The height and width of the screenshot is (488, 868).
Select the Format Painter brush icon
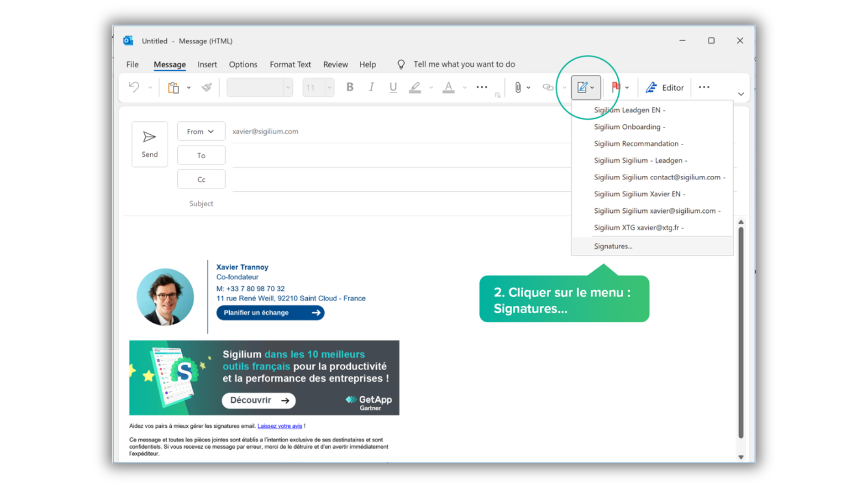coord(207,87)
